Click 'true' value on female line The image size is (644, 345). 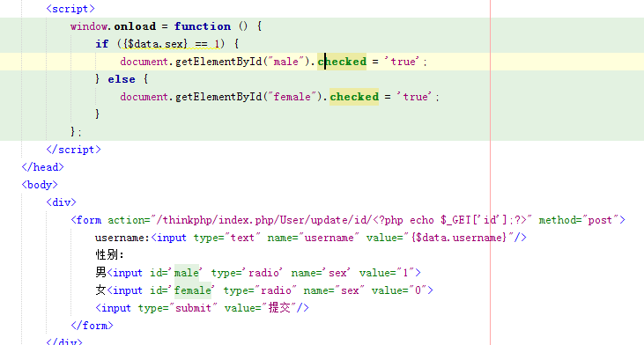click(415, 97)
